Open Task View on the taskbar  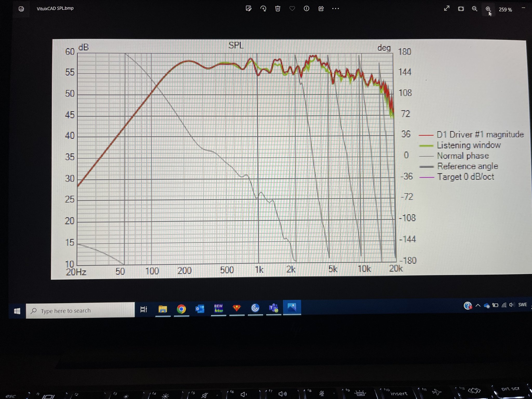click(x=144, y=309)
